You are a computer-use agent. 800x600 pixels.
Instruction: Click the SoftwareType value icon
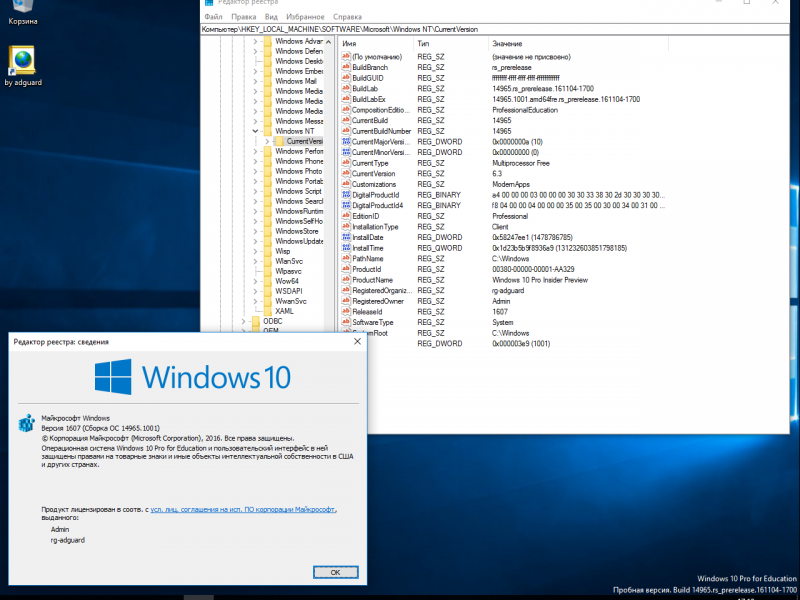pos(346,322)
